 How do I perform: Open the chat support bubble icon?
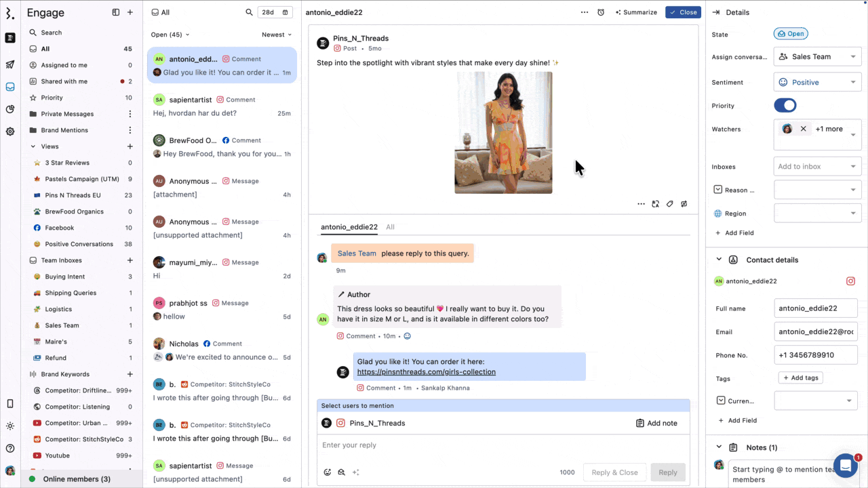[x=846, y=466]
